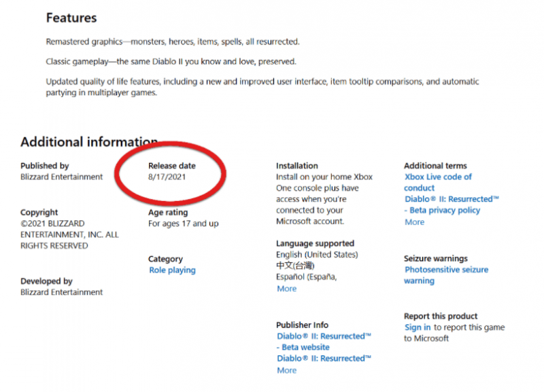Open the Role playing category link
This screenshot has height=392, width=544.
[x=172, y=270]
